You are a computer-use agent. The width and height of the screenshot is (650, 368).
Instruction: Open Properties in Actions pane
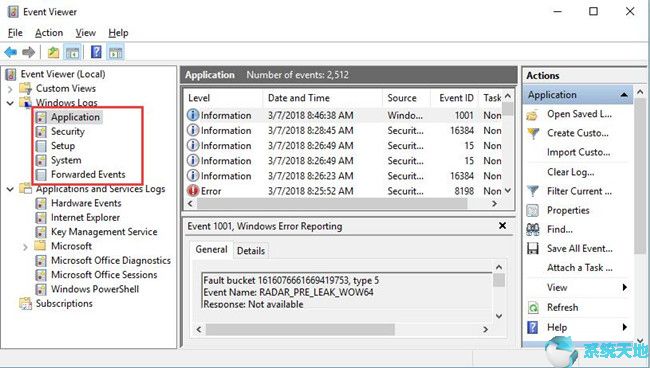click(x=568, y=210)
